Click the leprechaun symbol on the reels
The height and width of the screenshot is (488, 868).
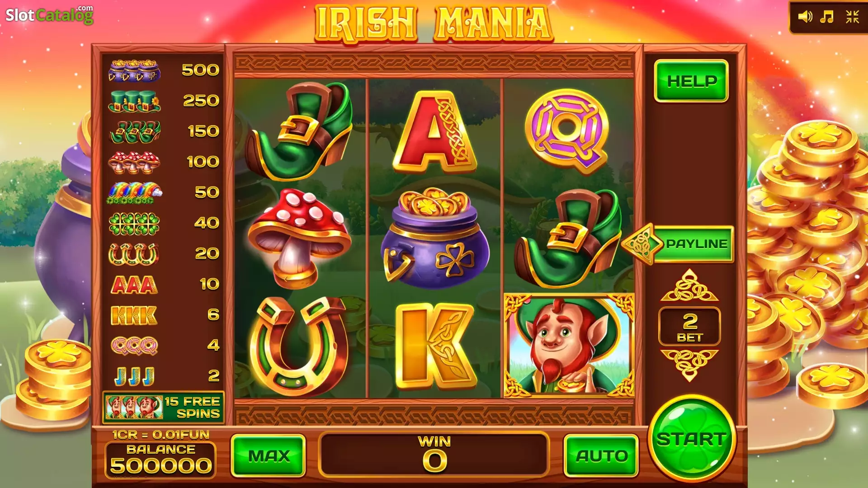[x=569, y=346]
